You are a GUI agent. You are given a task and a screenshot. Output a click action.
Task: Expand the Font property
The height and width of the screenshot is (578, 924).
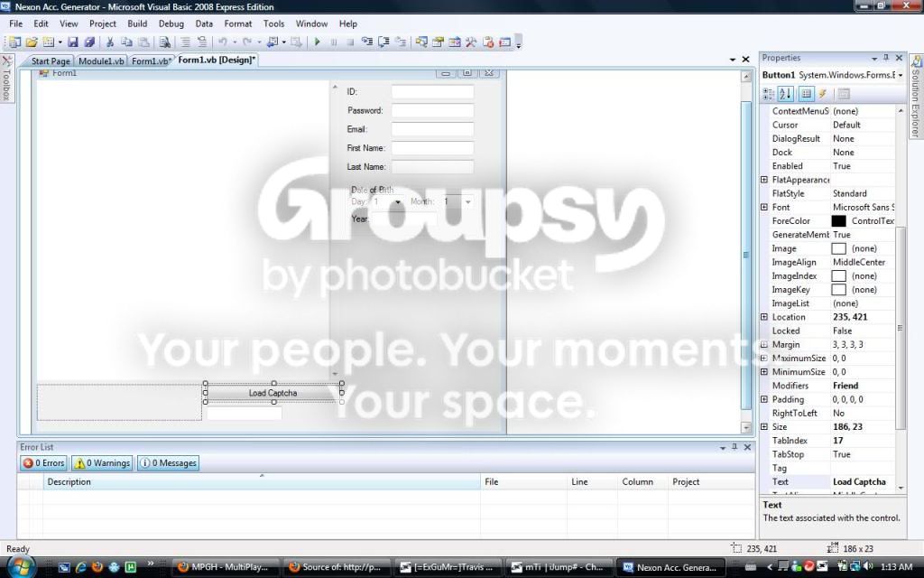click(764, 207)
